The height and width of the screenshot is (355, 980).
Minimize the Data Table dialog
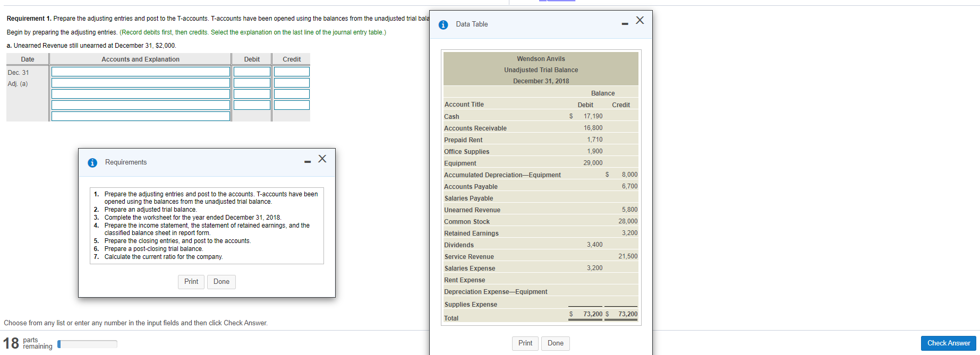click(625, 23)
